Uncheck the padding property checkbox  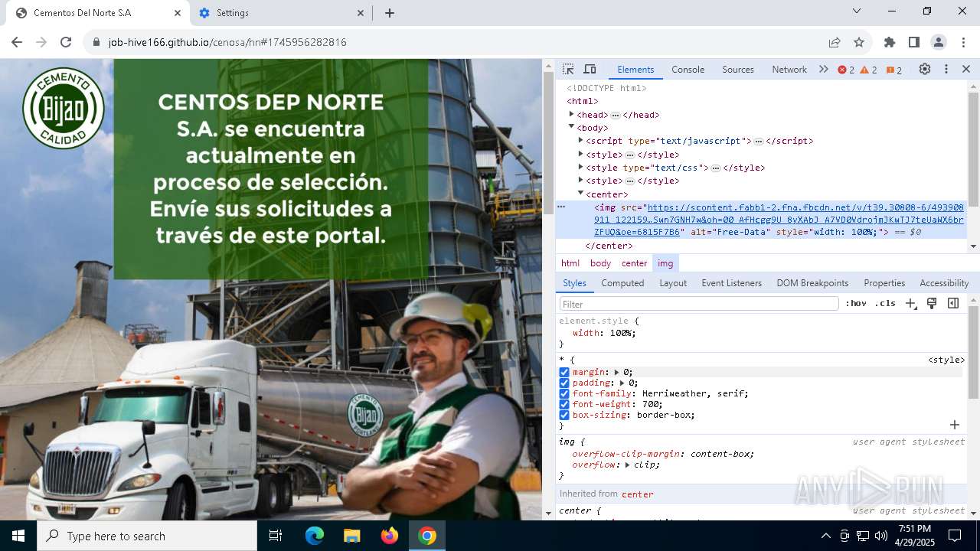tap(564, 383)
